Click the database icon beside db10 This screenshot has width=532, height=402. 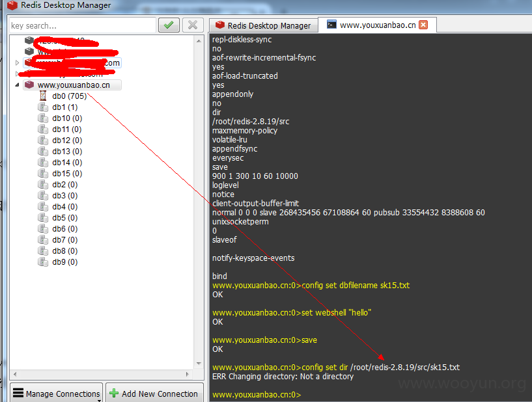43,118
